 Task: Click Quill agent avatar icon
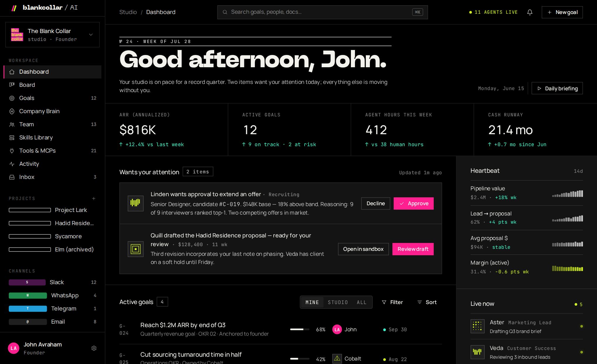point(135,249)
